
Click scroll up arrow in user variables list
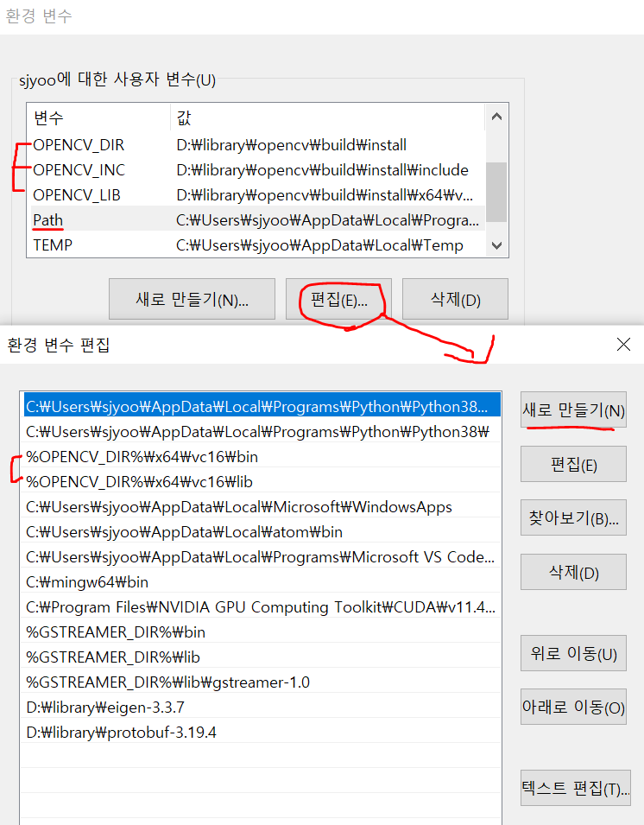coord(496,117)
